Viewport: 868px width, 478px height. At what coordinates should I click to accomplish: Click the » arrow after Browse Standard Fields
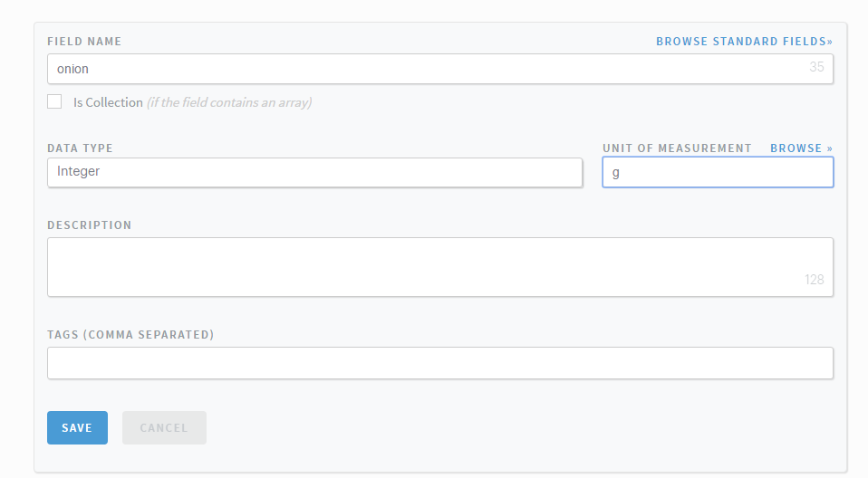(829, 42)
